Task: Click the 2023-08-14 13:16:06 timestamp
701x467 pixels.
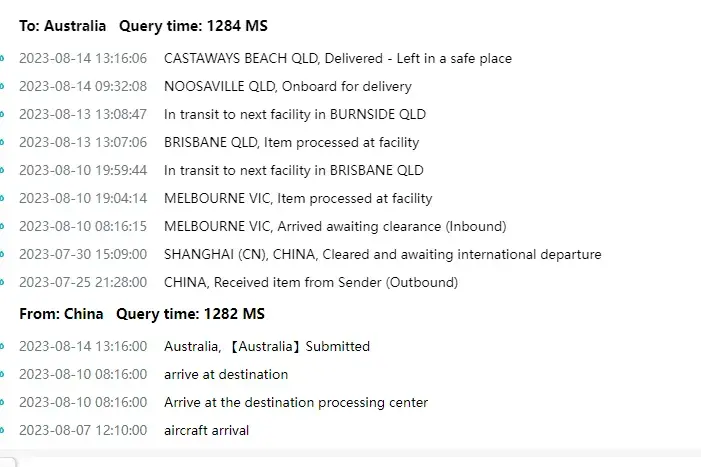Action: [x=83, y=58]
